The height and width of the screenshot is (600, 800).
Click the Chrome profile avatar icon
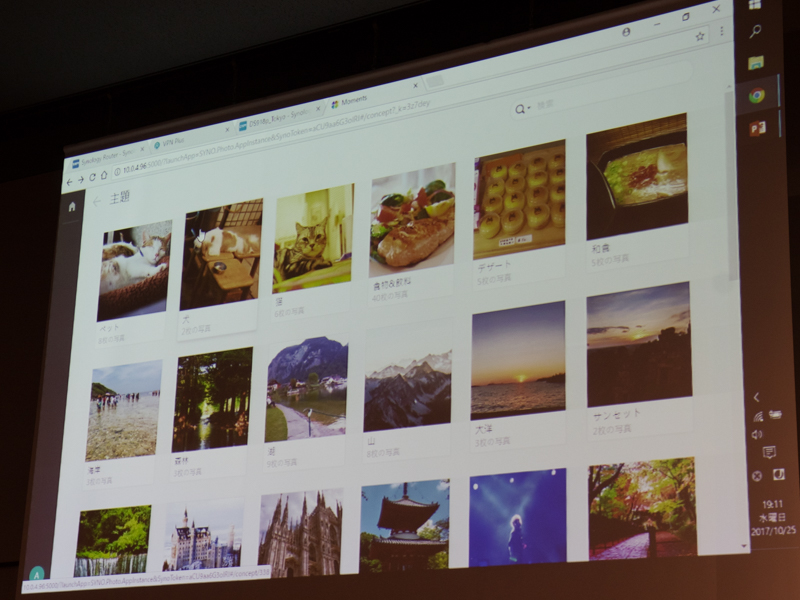626,32
